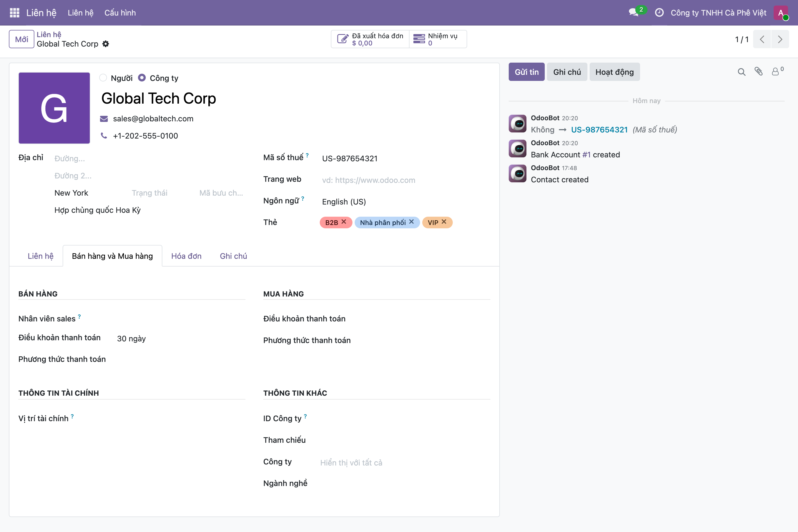Search messages with the magnifier icon
Viewport: 798px width, 532px height.
742,72
